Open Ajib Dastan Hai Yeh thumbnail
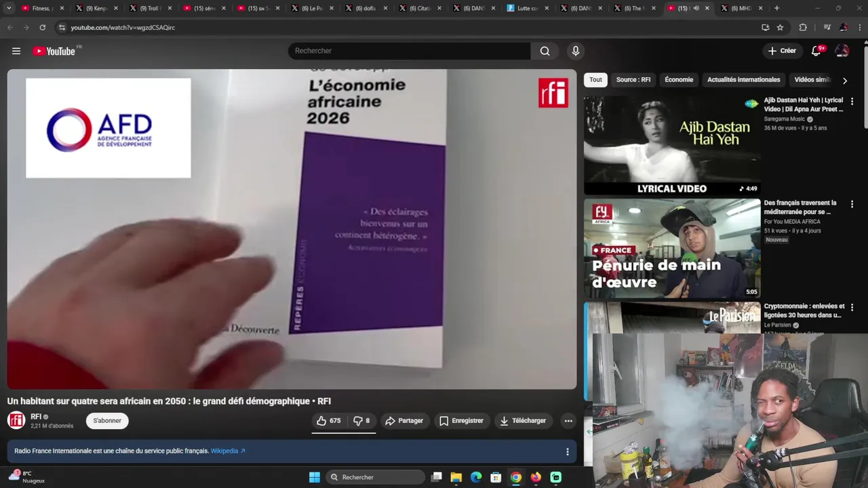The image size is (868, 488). coord(672,146)
